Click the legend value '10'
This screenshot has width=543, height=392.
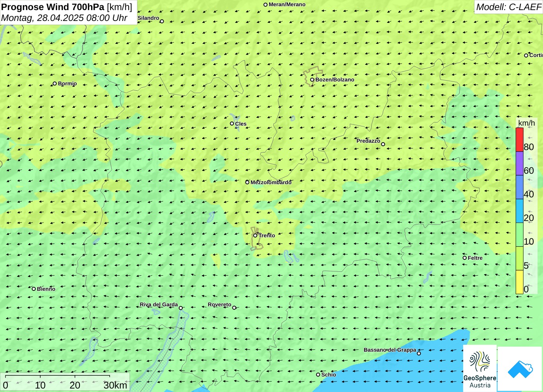[x=529, y=242]
